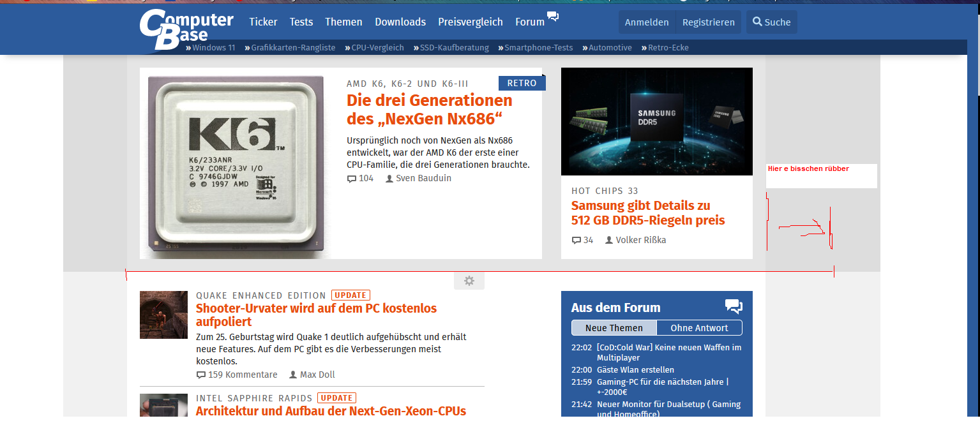This screenshot has width=980, height=446.
Task: Click the QUAKE ENHANCED EDITION kicker text
Action: click(x=261, y=295)
